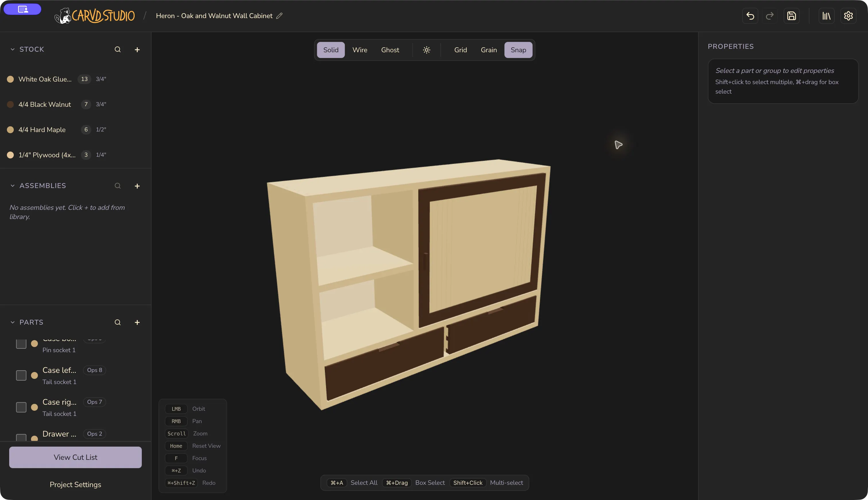Click Ops 8 badge on Case left
Screen dimensions: 868x500
(94, 370)
